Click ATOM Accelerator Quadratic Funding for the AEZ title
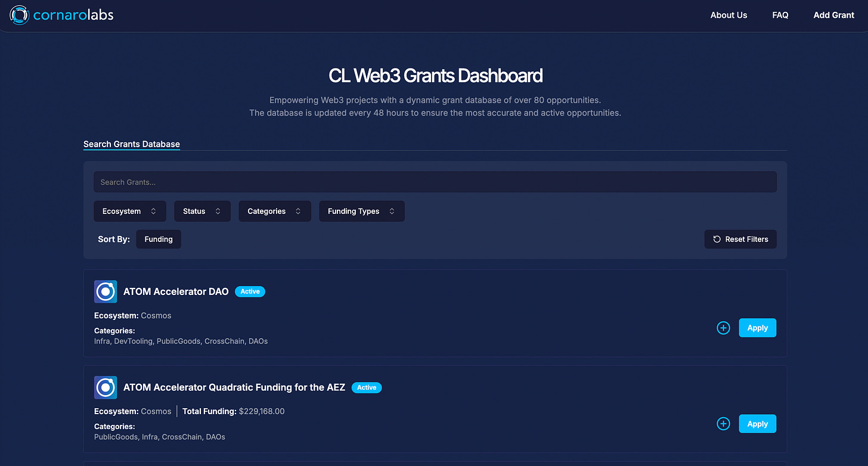The height and width of the screenshot is (466, 868). [x=234, y=387]
